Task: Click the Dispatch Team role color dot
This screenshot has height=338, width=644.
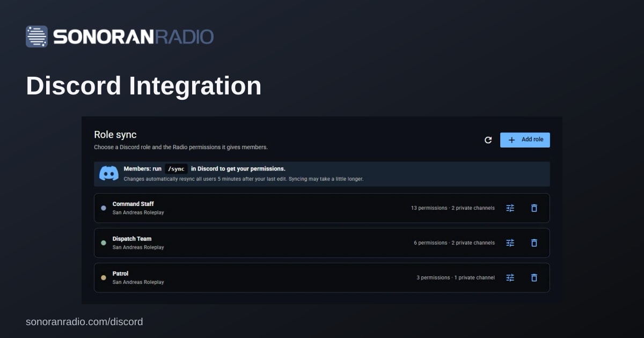Action: click(104, 243)
